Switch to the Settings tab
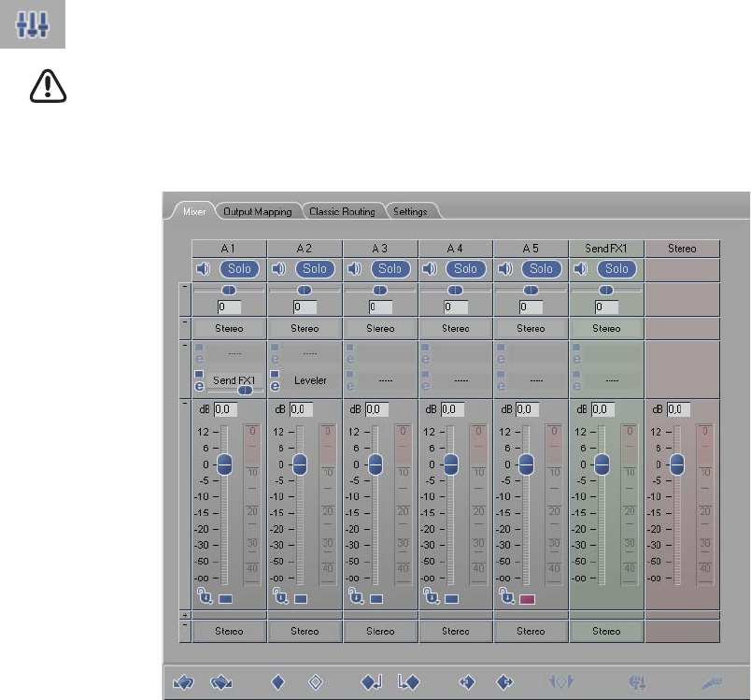The width and height of the screenshot is (751, 700). [x=410, y=211]
